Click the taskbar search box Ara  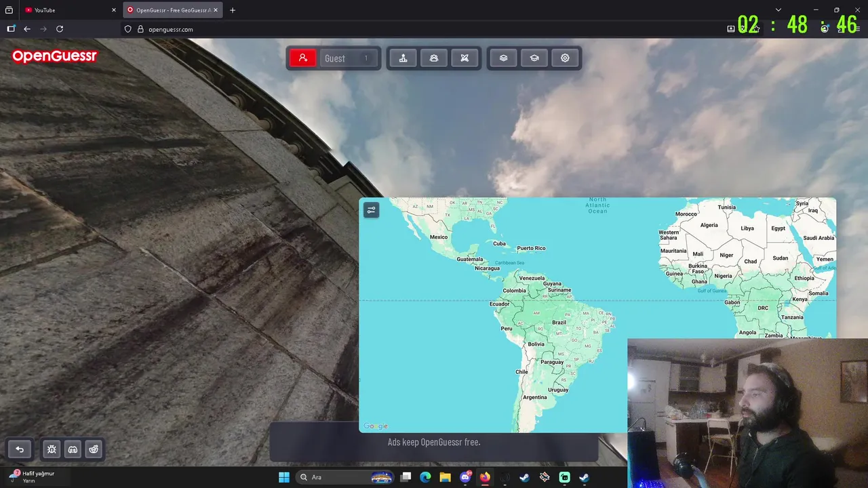pos(346,477)
